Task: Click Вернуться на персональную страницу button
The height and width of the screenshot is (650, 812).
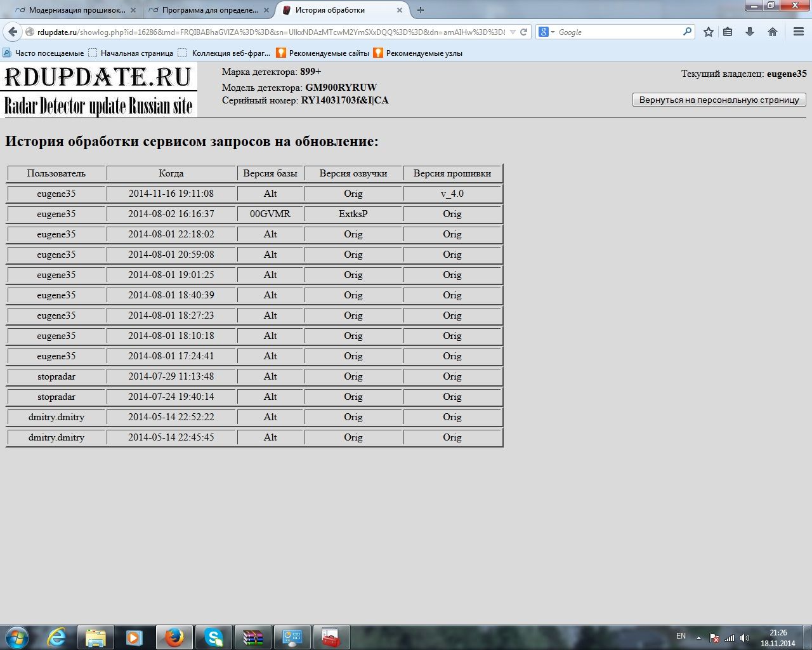Action: click(719, 100)
